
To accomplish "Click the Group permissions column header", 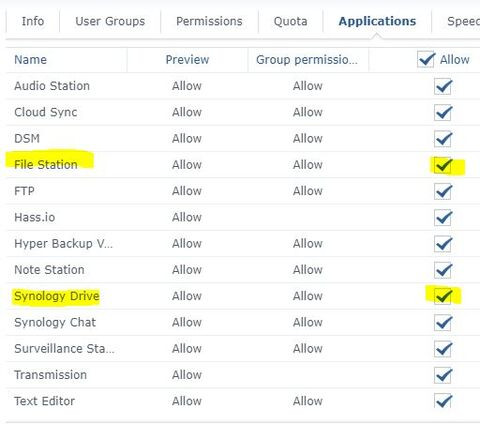I will tap(307, 60).
